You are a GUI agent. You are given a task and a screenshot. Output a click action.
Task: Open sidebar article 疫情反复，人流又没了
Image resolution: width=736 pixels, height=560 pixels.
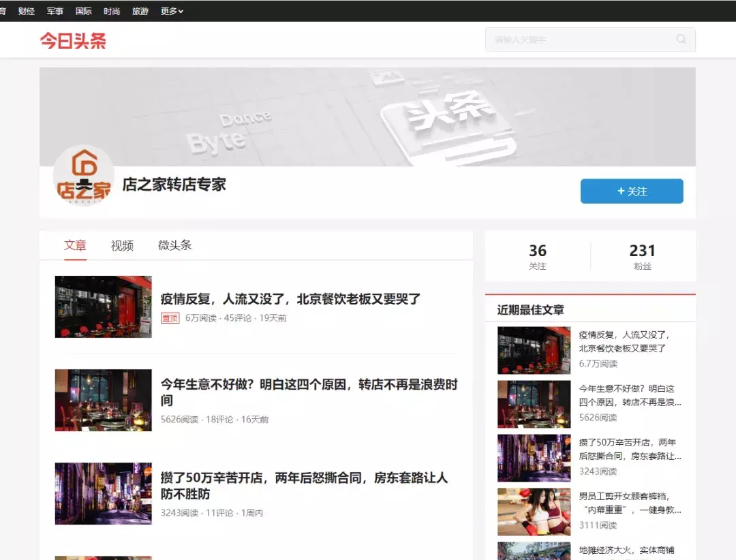[624, 341]
